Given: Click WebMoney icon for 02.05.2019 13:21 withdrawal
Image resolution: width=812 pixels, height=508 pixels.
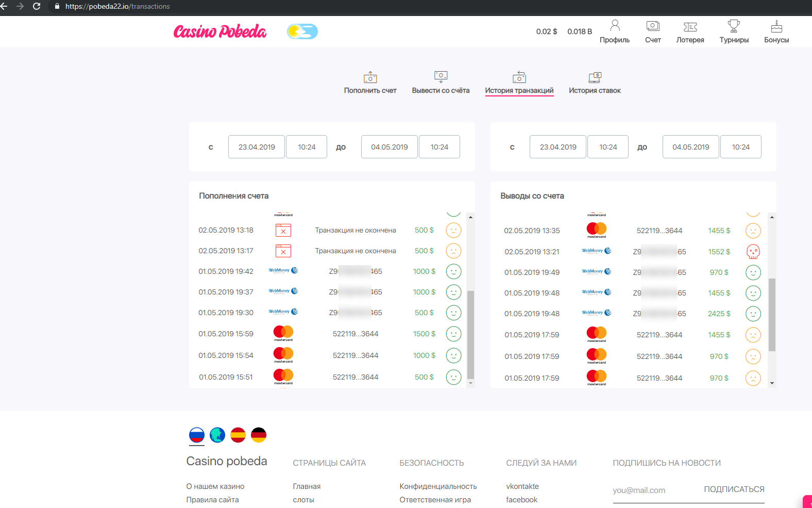Looking at the screenshot, I should click(597, 251).
